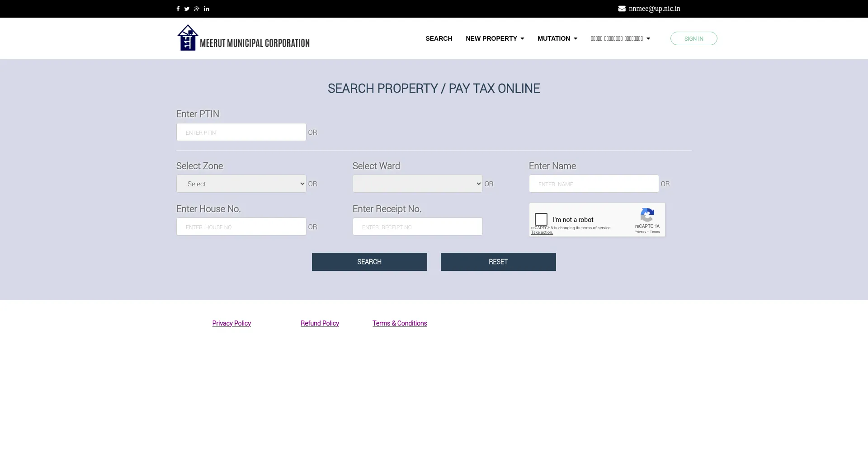This screenshot has width=868, height=449.
Task: Click the email envelope icon
Action: click(622, 9)
